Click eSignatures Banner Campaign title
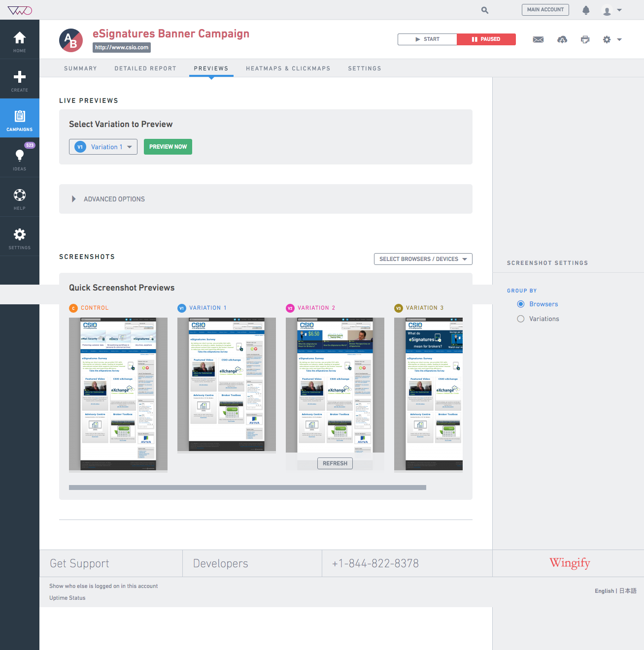 (x=171, y=33)
